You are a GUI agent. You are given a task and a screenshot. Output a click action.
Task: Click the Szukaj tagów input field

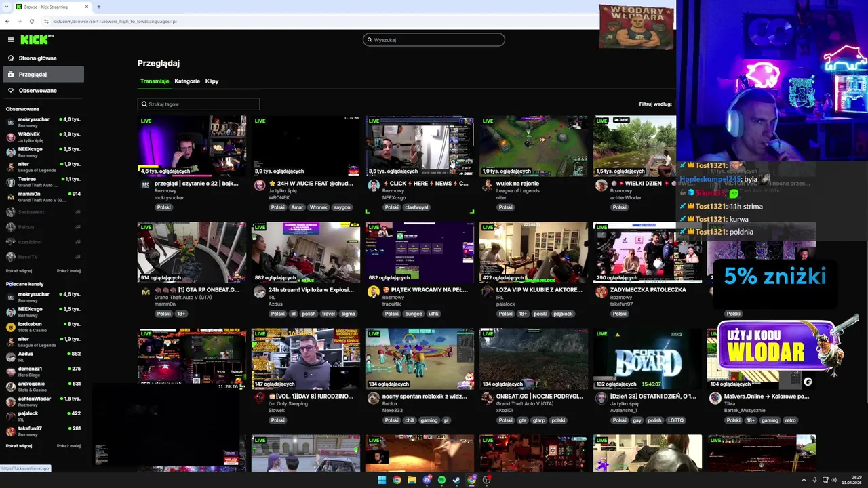point(199,104)
